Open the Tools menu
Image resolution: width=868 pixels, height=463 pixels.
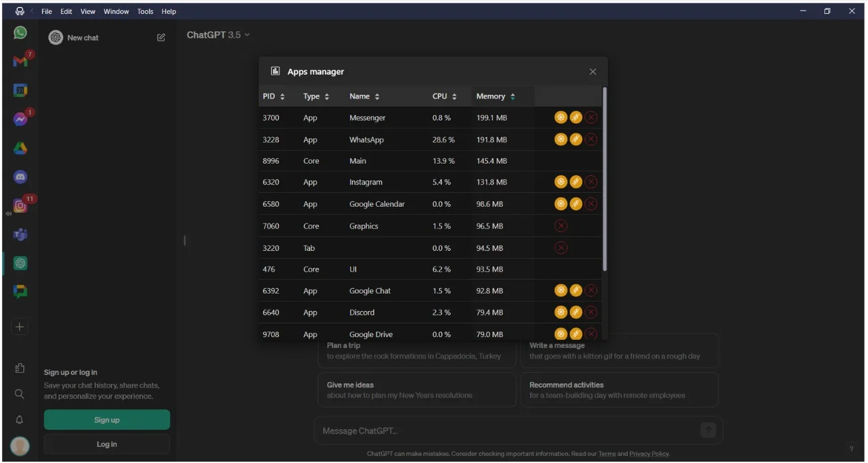[145, 11]
